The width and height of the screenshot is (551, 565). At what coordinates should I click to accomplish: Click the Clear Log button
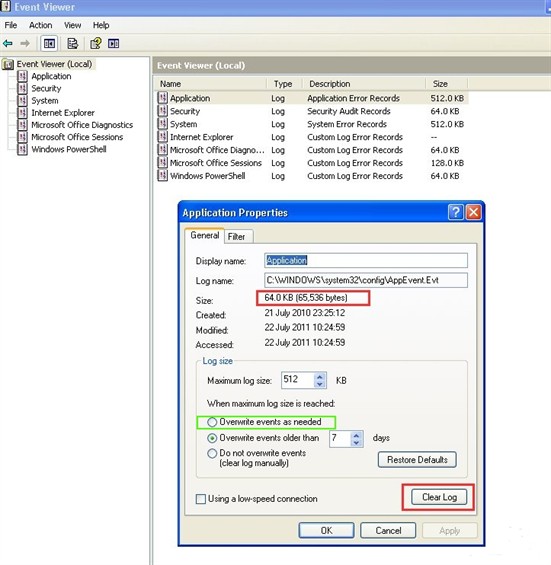coord(439,497)
